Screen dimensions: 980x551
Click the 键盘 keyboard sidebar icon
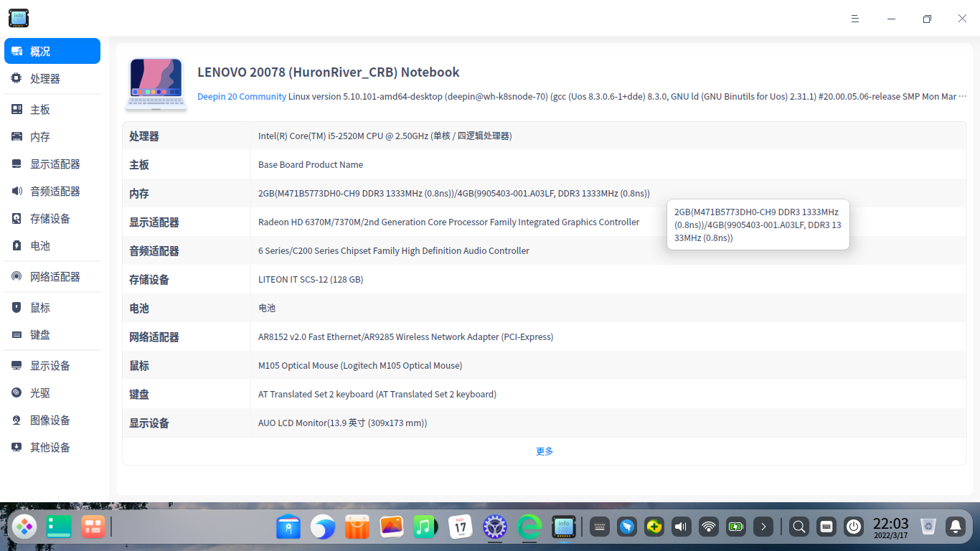pyautogui.click(x=17, y=334)
